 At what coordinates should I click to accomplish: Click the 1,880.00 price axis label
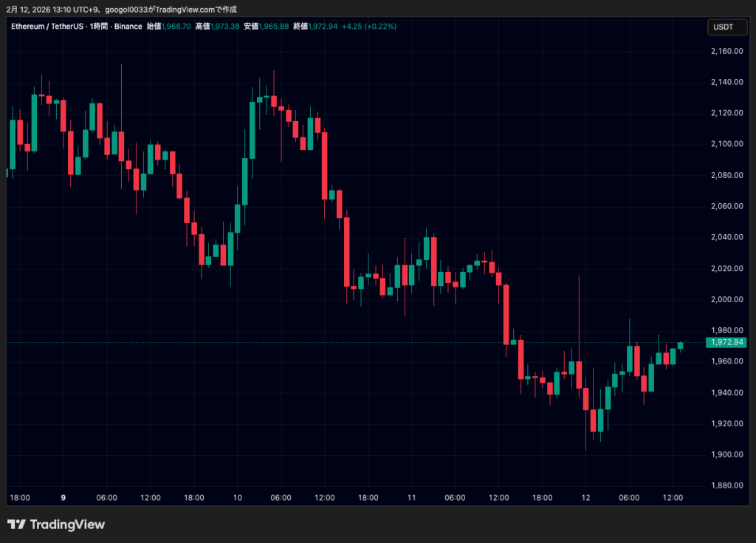click(727, 485)
